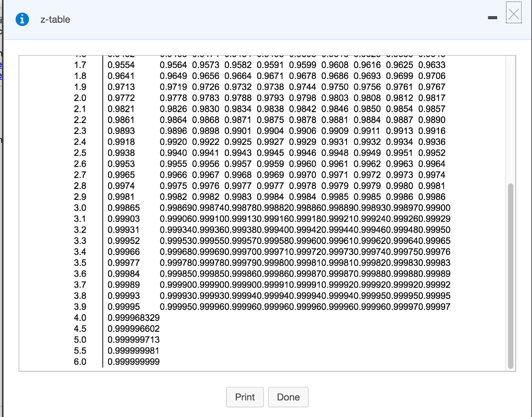Viewport: 532px width, 417px height.
Task: Select value 0.9554 in row 1.7
Action: [x=121, y=65]
